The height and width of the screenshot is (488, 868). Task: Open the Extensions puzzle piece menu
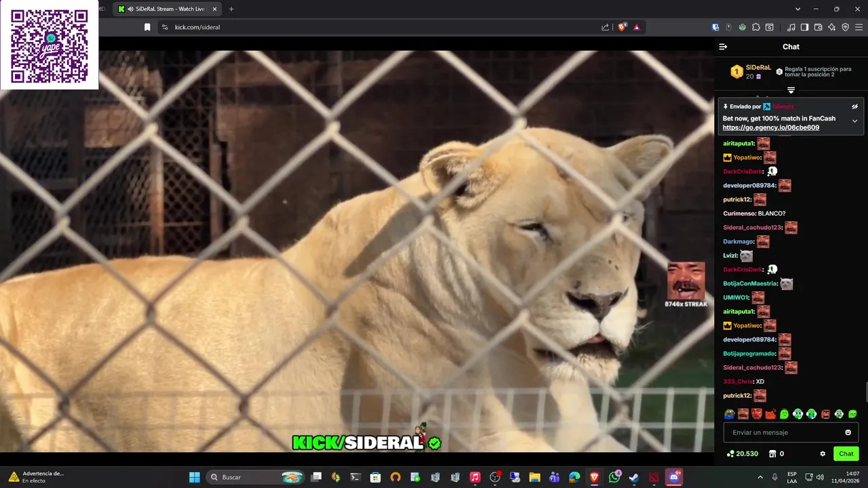coord(756,27)
